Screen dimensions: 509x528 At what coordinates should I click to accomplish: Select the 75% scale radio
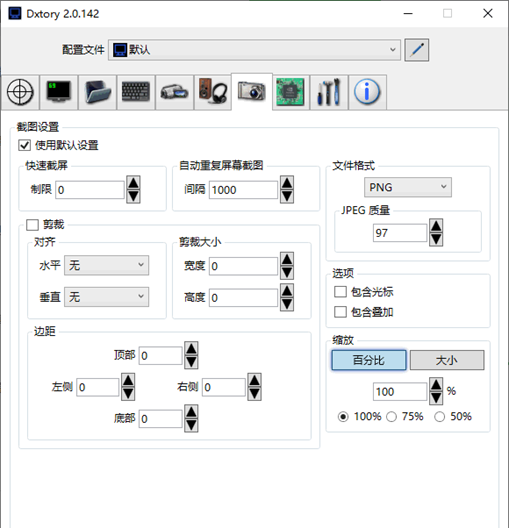[391, 417]
